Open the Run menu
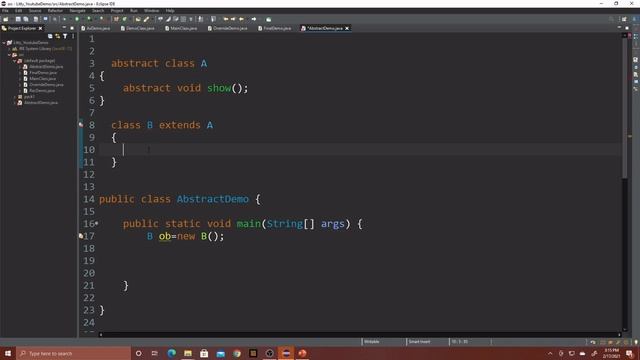Screen dimensions: 640x360 (x=133, y=11)
